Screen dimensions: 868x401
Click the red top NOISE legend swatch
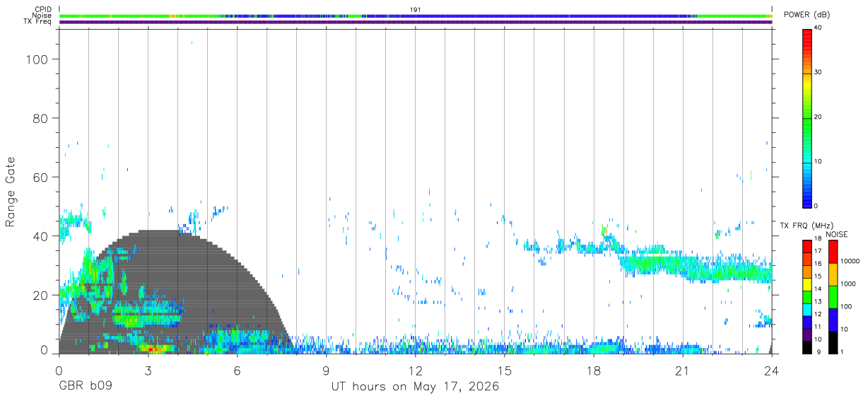point(833,250)
